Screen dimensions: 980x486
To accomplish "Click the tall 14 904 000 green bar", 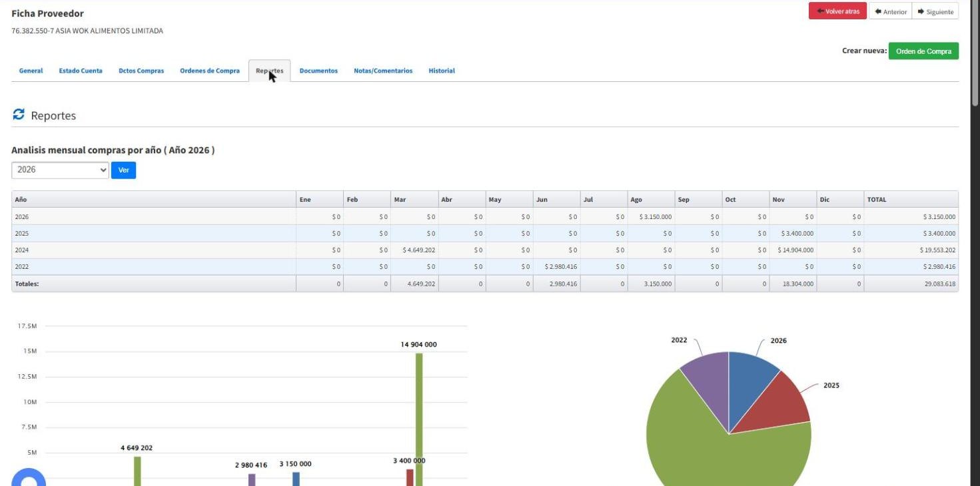I will 419,419.
